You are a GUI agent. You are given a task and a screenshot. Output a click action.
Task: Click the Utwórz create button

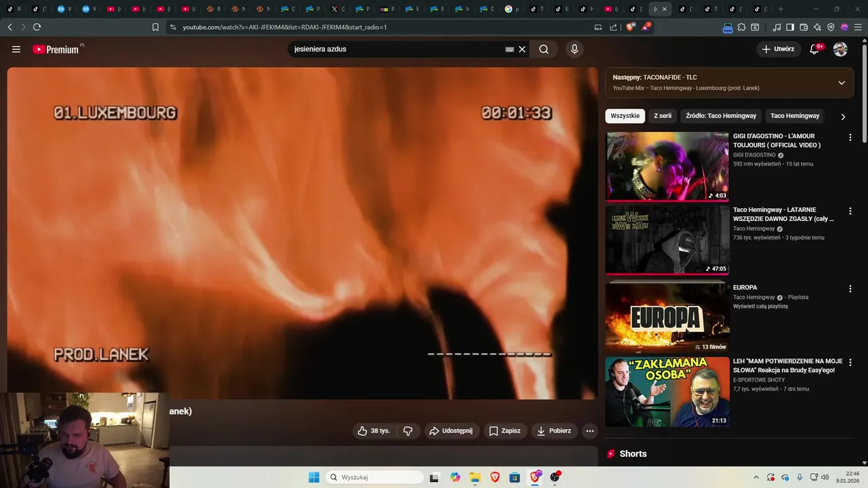[778, 49]
